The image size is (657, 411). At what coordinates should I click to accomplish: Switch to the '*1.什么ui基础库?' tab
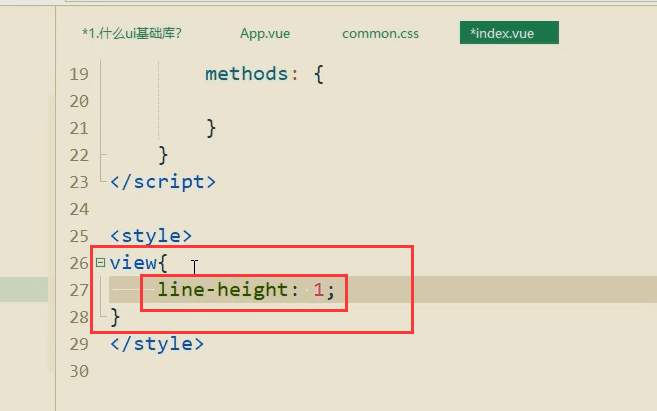132,33
